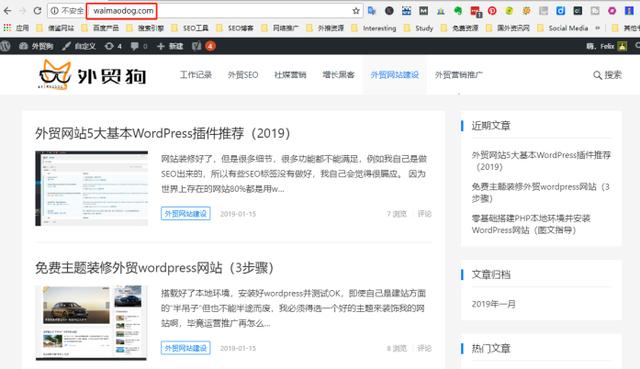
Task: Open the 百度产品 bookmark folder
Action: 100,28
